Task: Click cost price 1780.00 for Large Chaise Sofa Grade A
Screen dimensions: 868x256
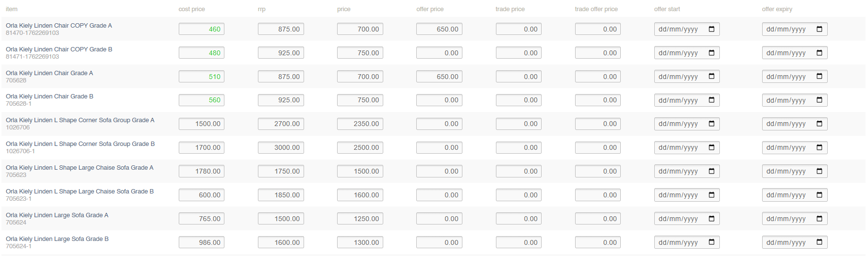Action: click(x=201, y=171)
